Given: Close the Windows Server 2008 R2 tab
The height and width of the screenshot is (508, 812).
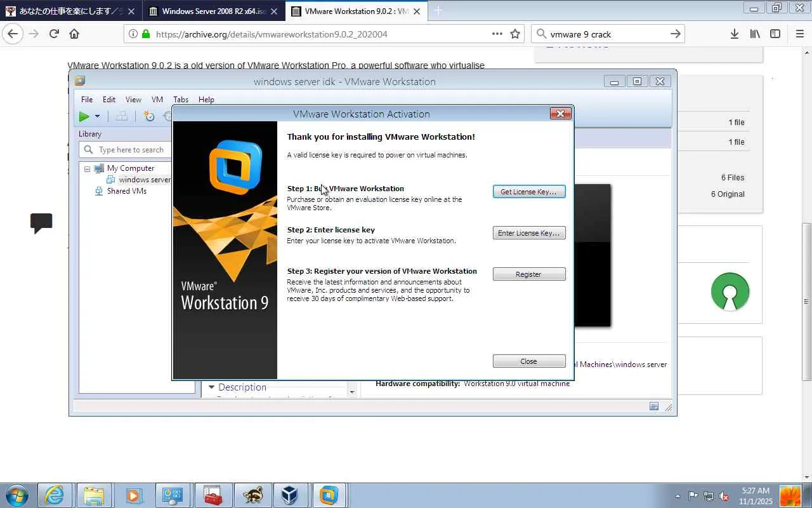Looking at the screenshot, I should (274, 11).
